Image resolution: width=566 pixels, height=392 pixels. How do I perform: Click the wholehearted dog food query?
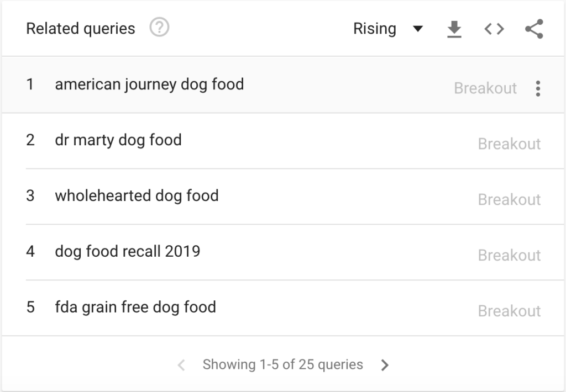(137, 196)
